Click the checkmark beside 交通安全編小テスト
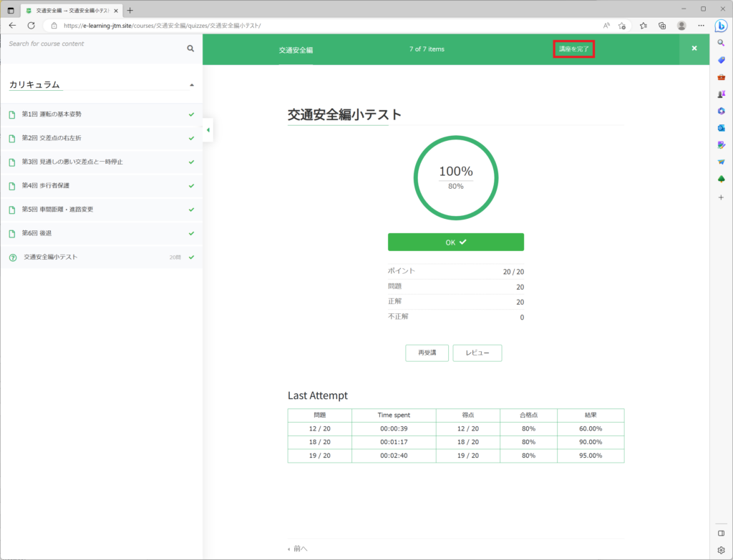Viewport: 733px width, 560px height. click(191, 257)
